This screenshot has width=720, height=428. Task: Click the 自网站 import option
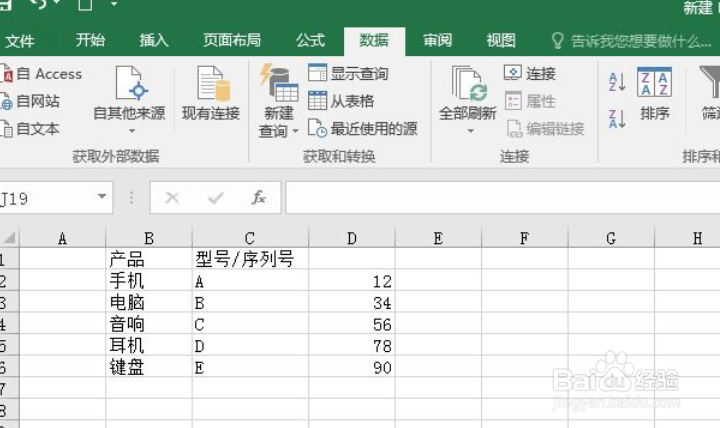pos(30,101)
